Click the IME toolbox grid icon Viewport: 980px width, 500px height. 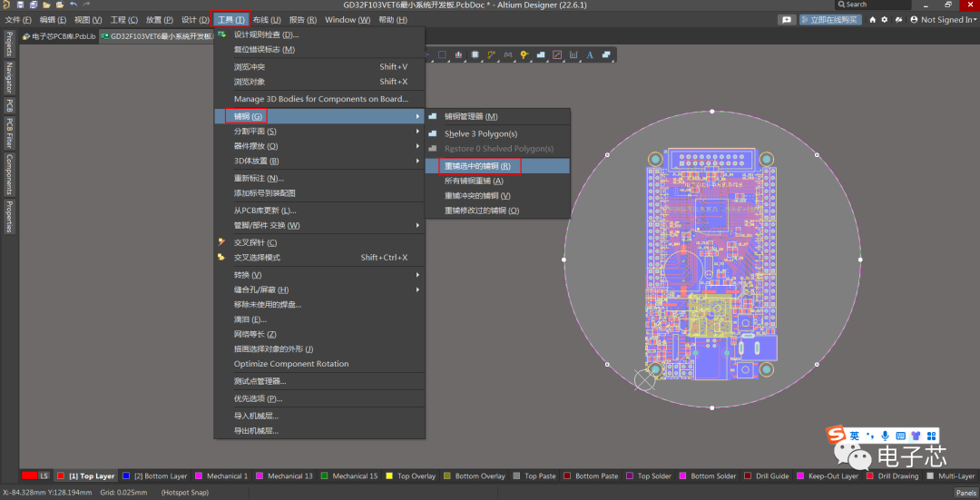931,436
